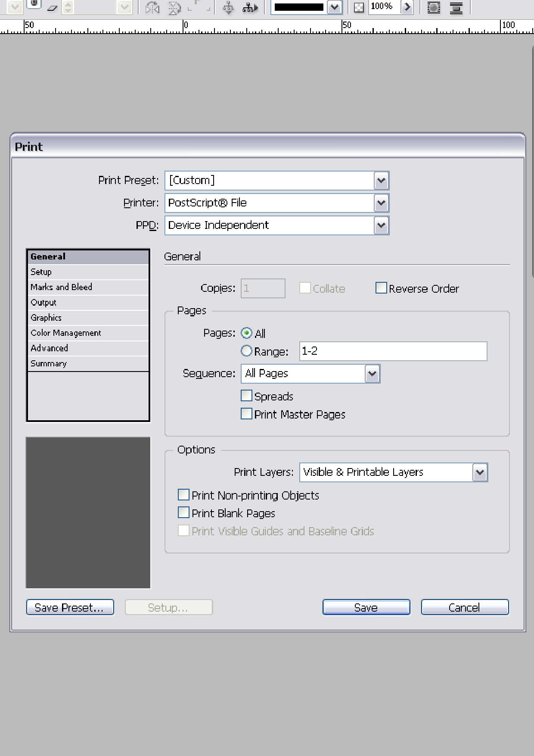The height and width of the screenshot is (756, 534).
Task: Switch to the Setup panel
Action: pos(88,272)
